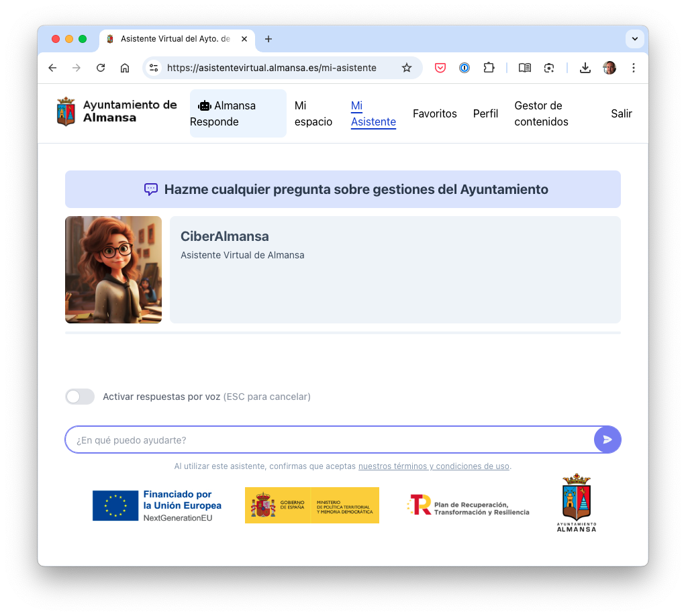Click the reader mode icon in the toolbar
This screenshot has width=686, height=616.
point(524,68)
